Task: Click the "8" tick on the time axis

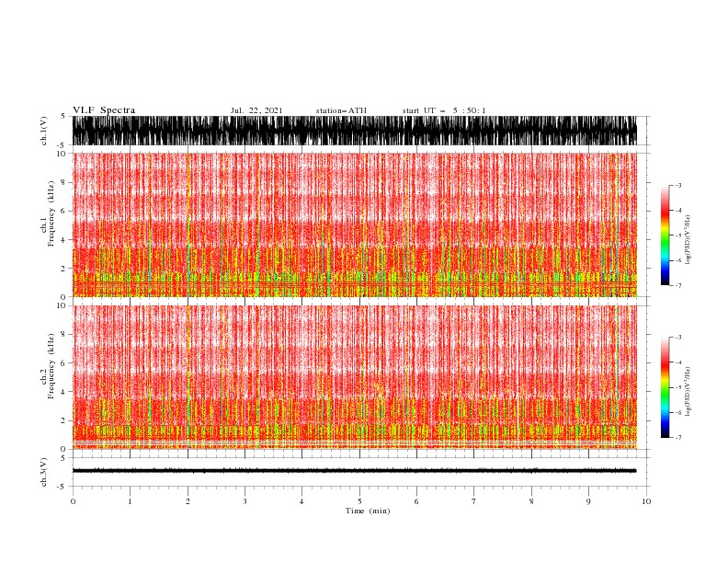Action: [x=531, y=501]
